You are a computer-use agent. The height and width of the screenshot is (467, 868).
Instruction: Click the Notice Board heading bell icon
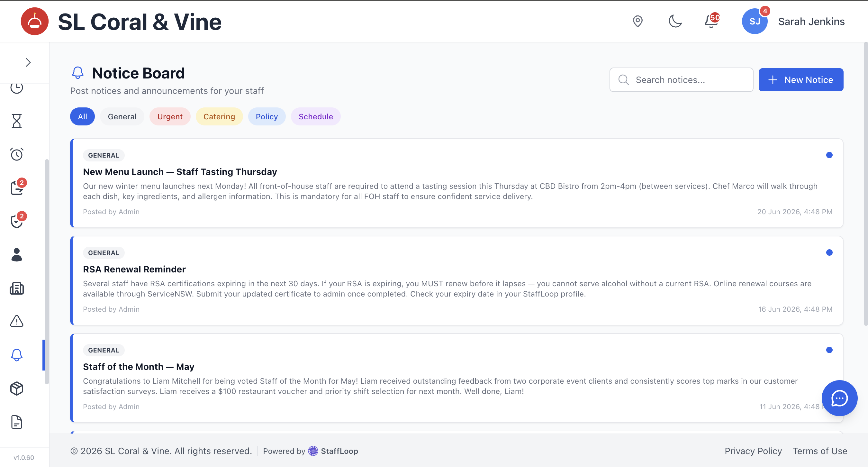point(77,73)
